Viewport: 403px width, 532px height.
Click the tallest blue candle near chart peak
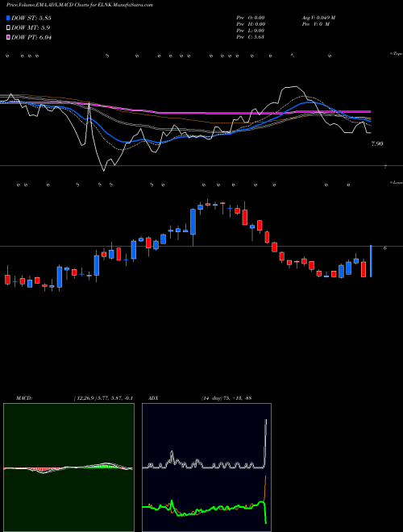tap(193, 222)
